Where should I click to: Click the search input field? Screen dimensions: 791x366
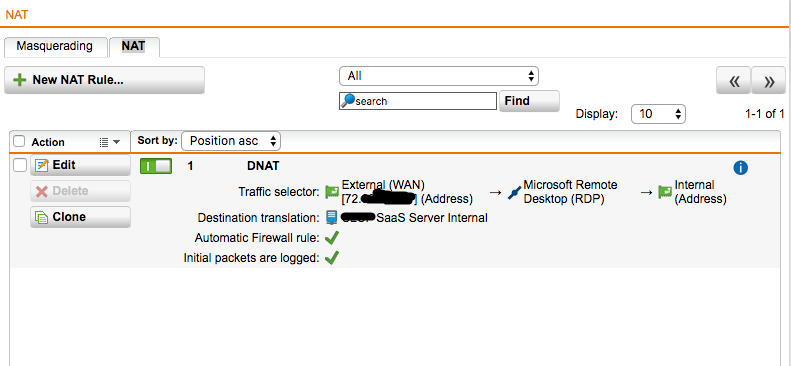click(x=418, y=101)
